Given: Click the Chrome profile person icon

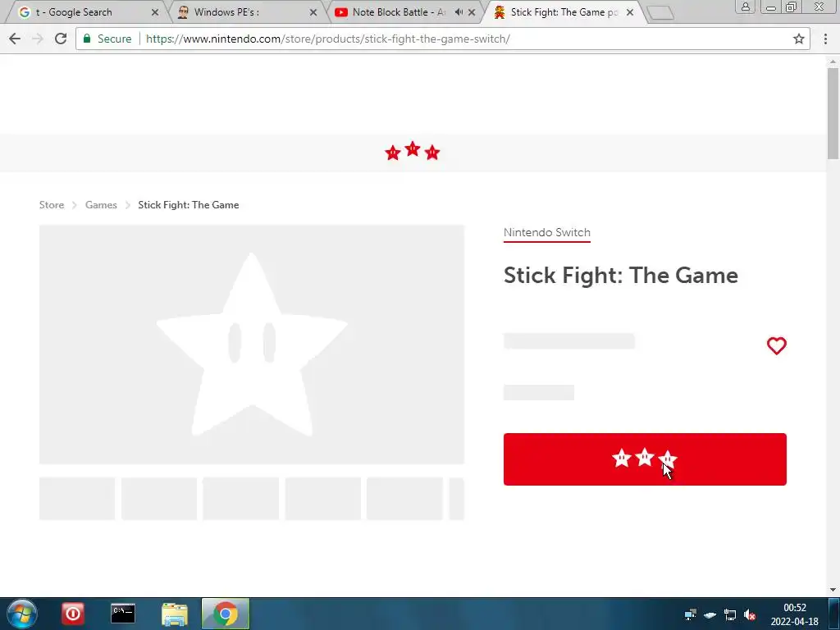Looking at the screenshot, I should [745, 7].
